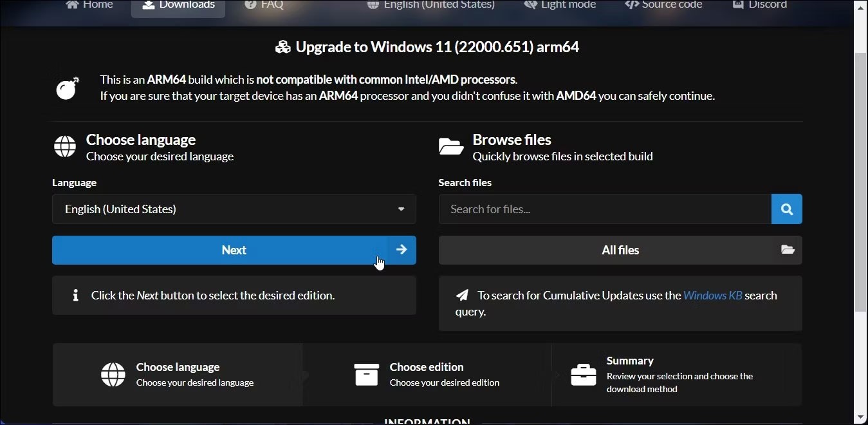
Task: Click the magnifier search icon button
Action: tap(786, 209)
